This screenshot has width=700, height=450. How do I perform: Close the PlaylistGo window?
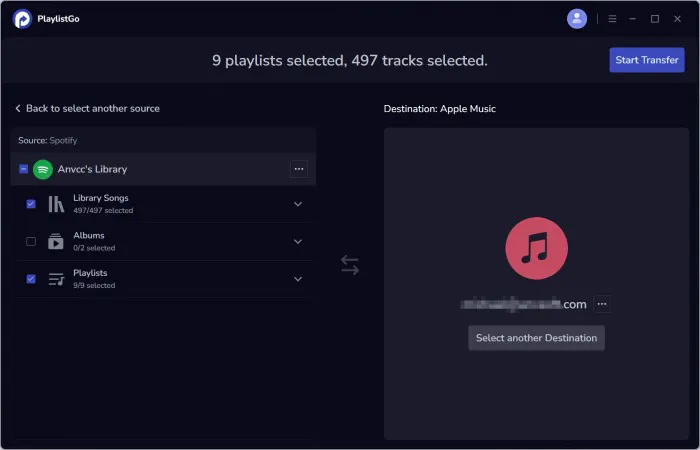tap(677, 19)
